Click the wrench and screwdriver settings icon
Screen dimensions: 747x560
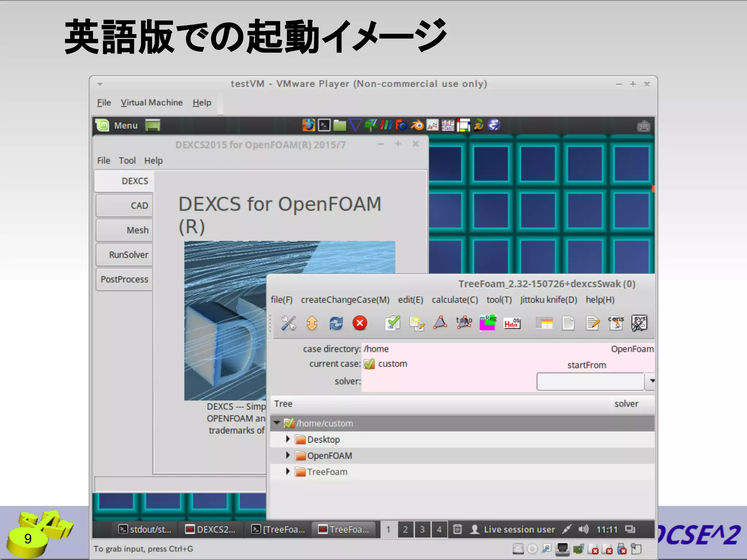(x=288, y=323)
